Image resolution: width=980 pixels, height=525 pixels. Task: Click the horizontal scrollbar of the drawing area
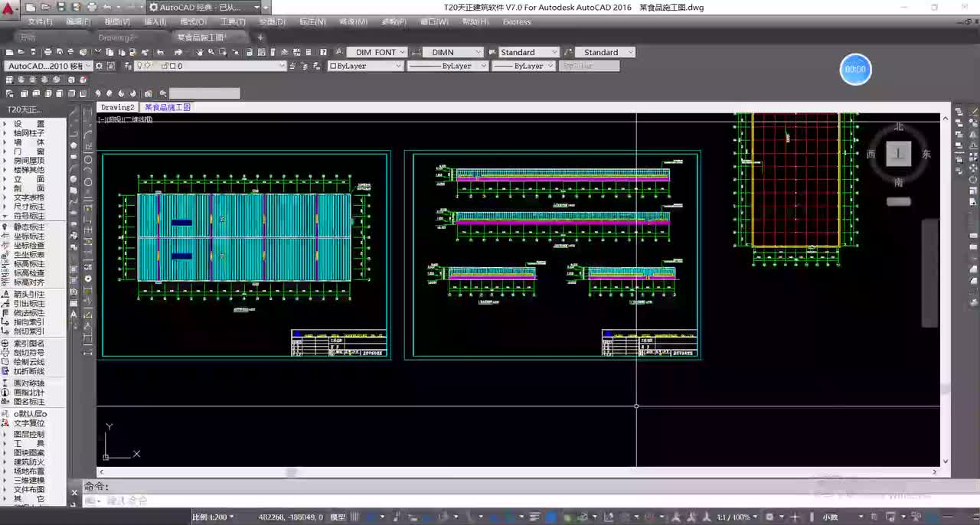tap(518, 472)
